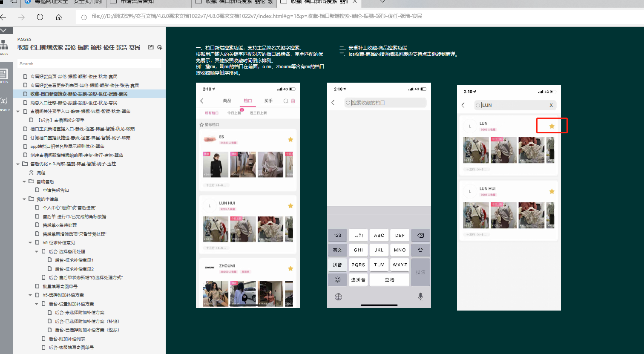Click the ES shop logo thumbnail
This screenshot has width=644, height=354.
210,139
